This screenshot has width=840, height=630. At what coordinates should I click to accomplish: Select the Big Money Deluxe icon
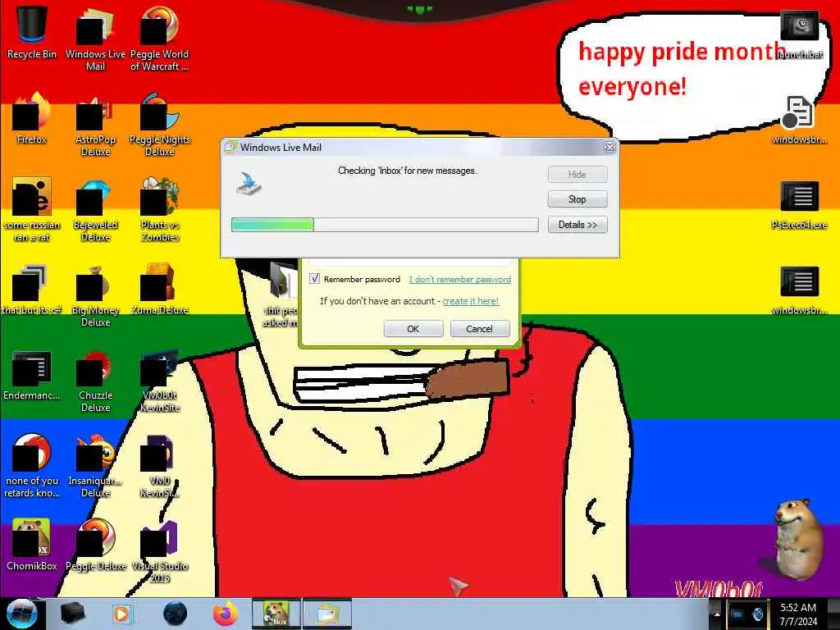(x=95, y=295)
